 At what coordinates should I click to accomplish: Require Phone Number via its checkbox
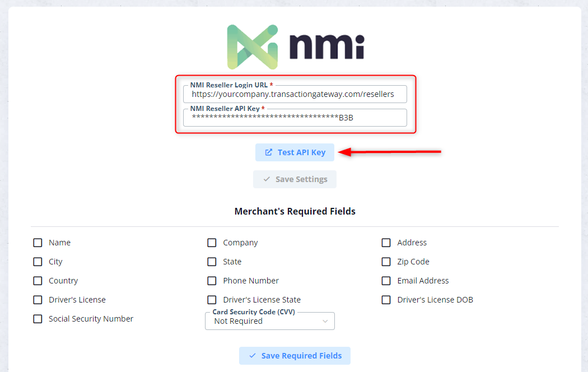[x=212, y=281]
